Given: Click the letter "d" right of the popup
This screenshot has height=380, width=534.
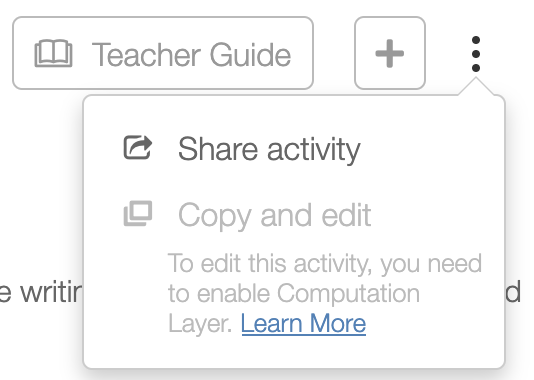Looking at the screenshot, I should (513, 291).
